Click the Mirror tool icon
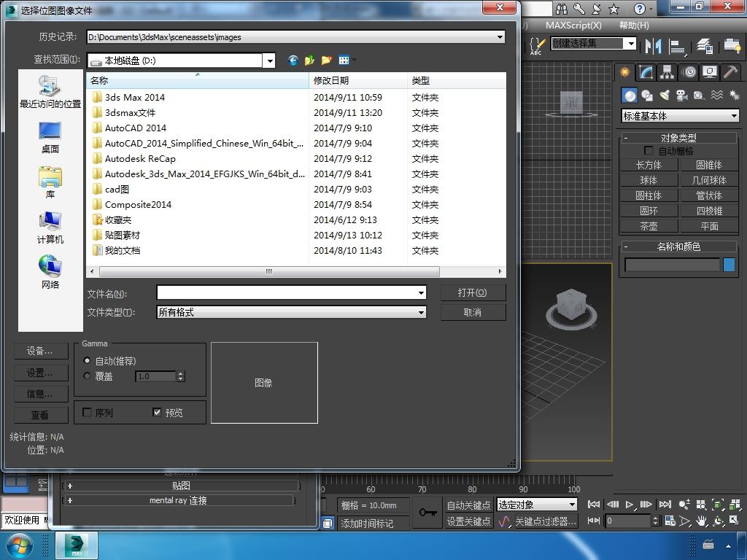 654,46
